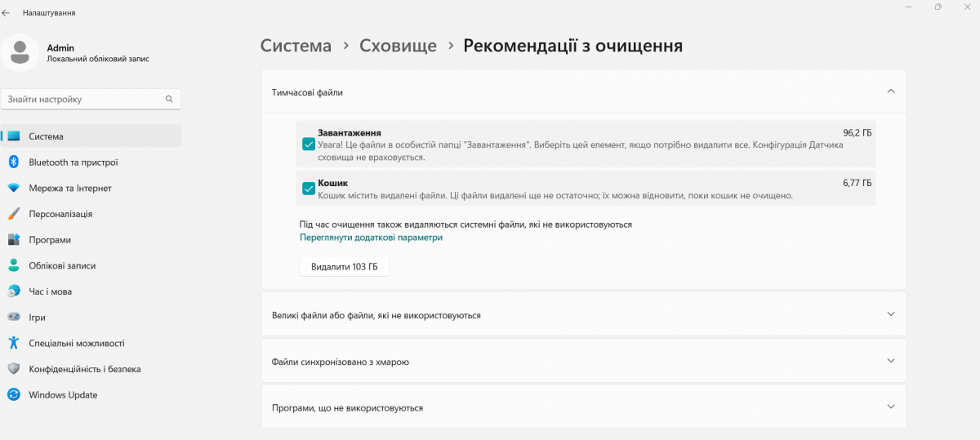
Task: Open Переглянути додаткові параметри link
Action: (371, 238)
